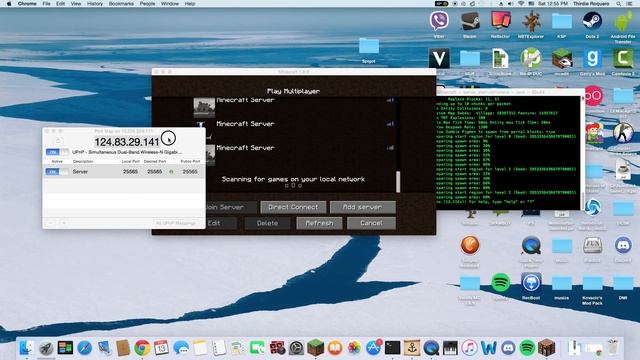Open the Window menu
640x360 pixels.
pos(170,4)
